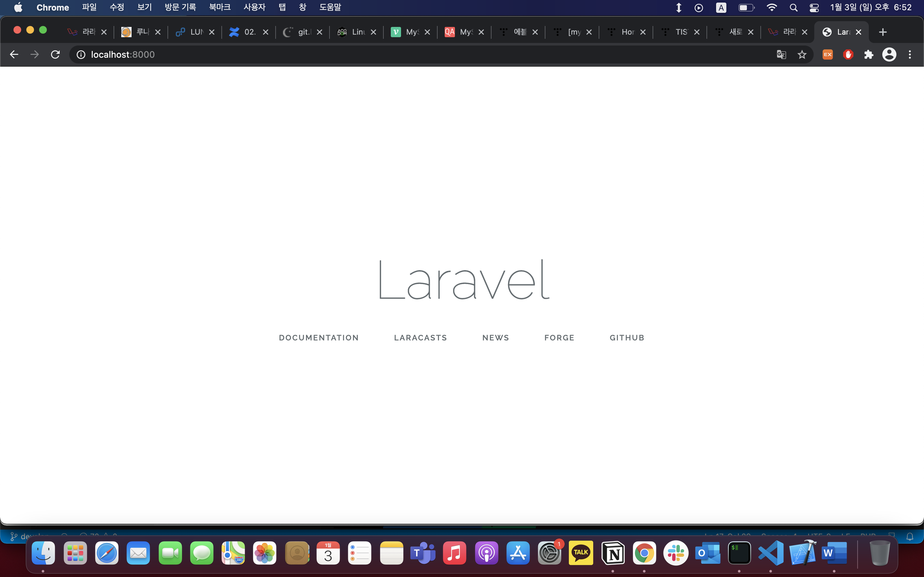The image size is (924, 577).
Task: Bookmark this page with the star icon
Action: pos(802,54)
